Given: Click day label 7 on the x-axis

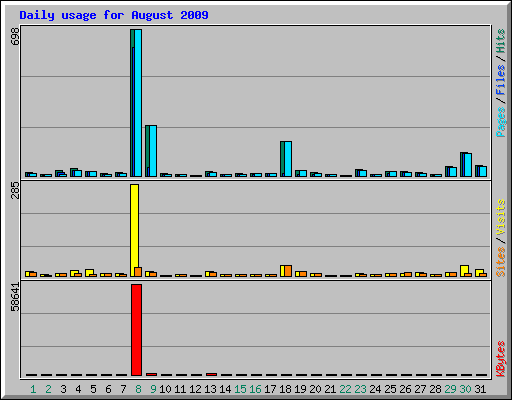Looking at the screenshot, I should point(123,389).
